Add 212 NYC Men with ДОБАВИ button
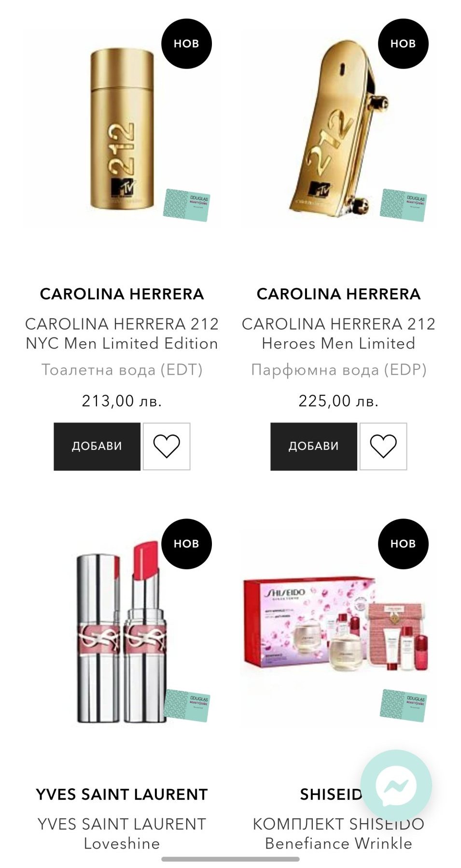This screenshot has height=868, width=461. (x=97, y=446)
